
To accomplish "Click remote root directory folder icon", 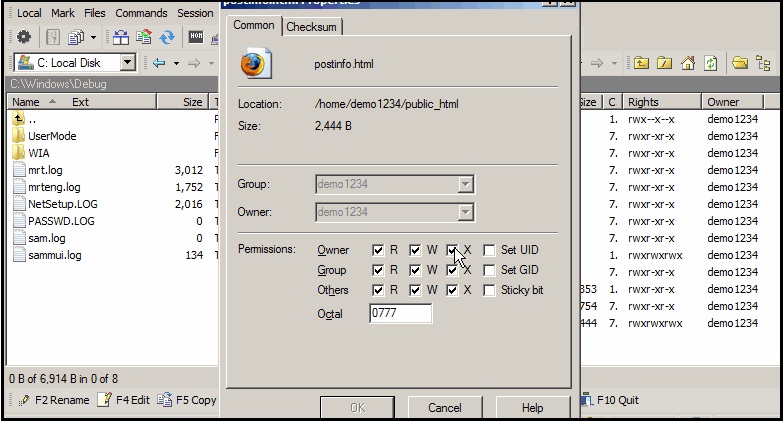I will pyautogui.click(x=664, y=63).
